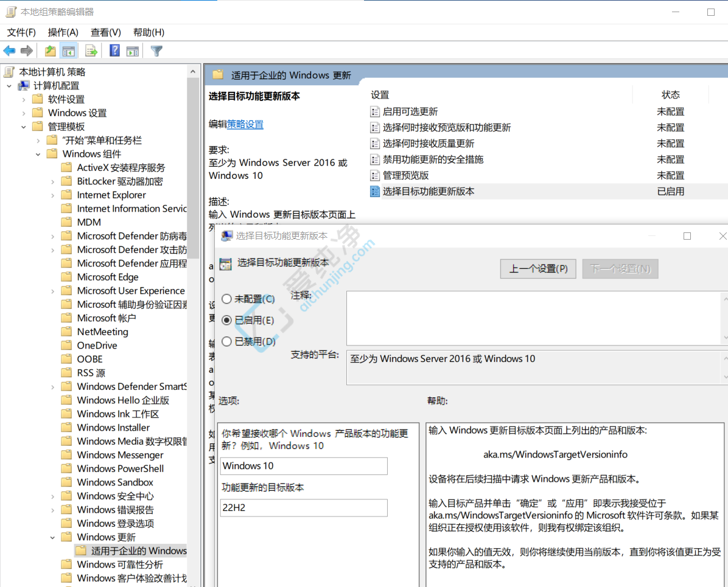
Task: Click the 本地计算机 策略 root icon
Action: click(9, 72)
